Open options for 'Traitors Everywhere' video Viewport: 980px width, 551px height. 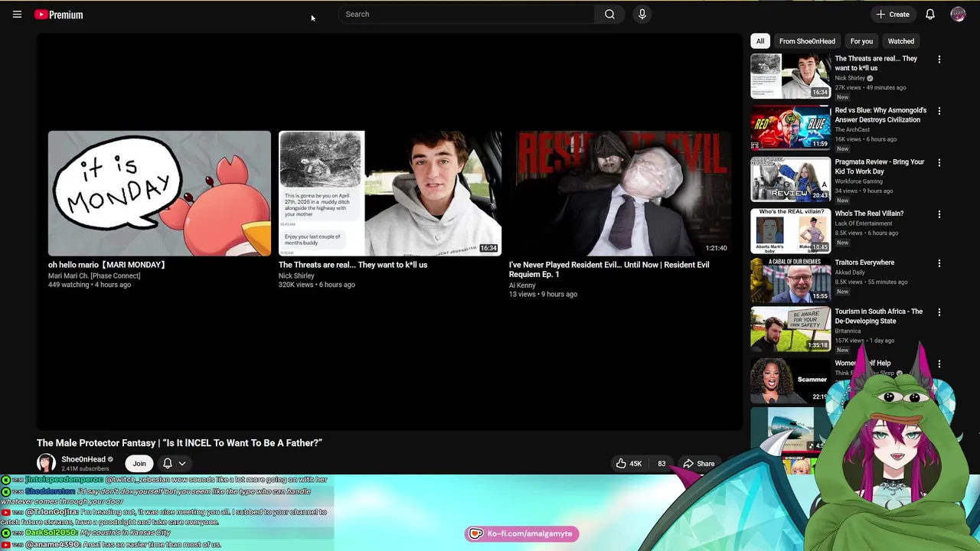[x=939, y=263]
